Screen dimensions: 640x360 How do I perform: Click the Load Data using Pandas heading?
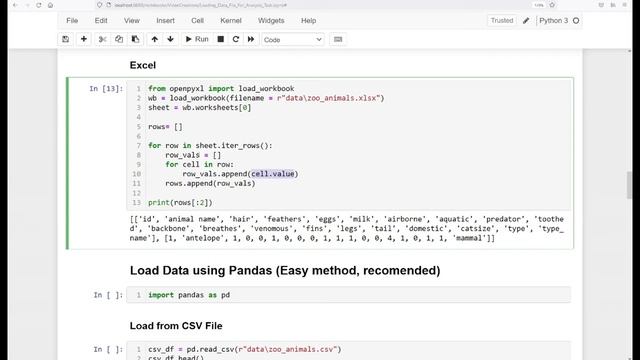pyautogui.click(x=285, y=271)
